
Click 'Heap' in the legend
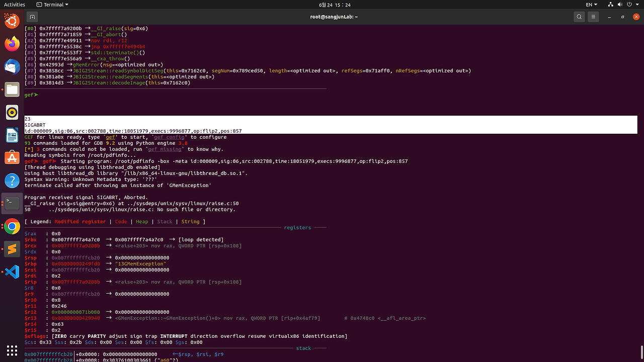(x=142, y=221)
